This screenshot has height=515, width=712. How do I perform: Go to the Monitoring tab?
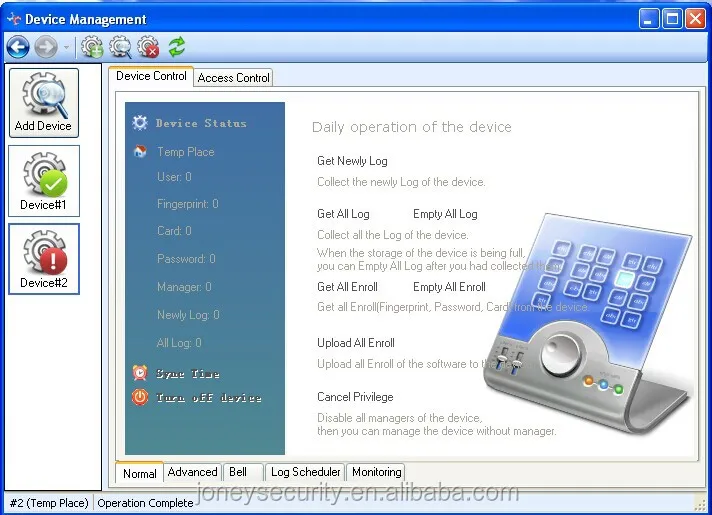pos(376,472)
